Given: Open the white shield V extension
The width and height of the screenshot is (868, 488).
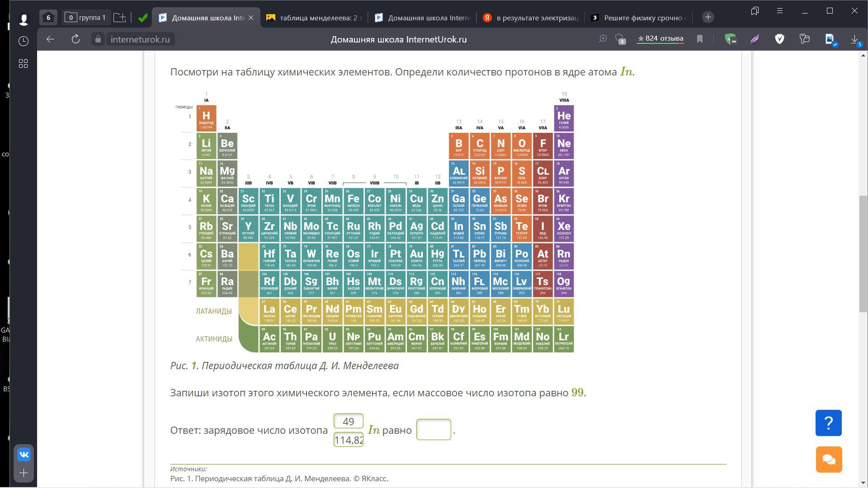Looking at the screenshot, I should pos(779,39).
